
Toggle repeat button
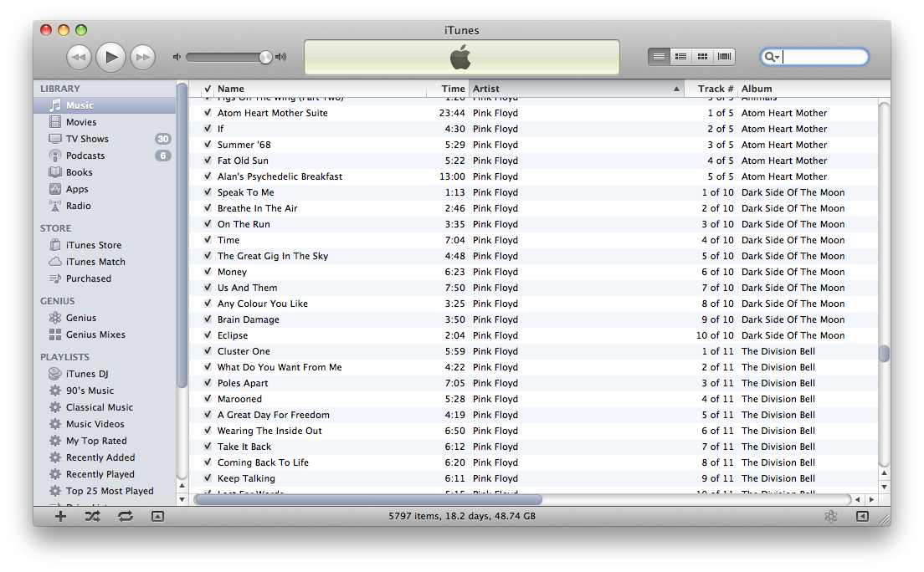[x=125, y=517]
